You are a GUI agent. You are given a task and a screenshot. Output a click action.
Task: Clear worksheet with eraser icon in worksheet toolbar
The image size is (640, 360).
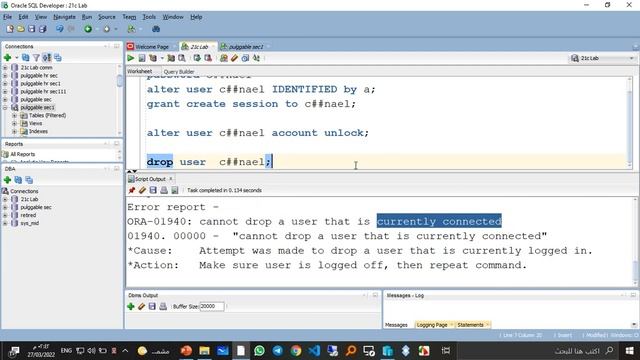pos(234,58)
